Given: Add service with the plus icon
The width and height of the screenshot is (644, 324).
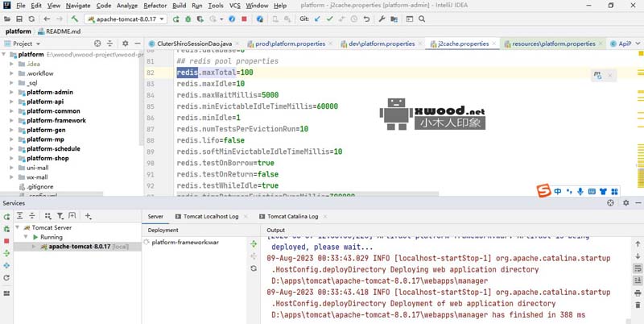Looking at the screenshot, I should pyautogui.click(x=88, y=216).
